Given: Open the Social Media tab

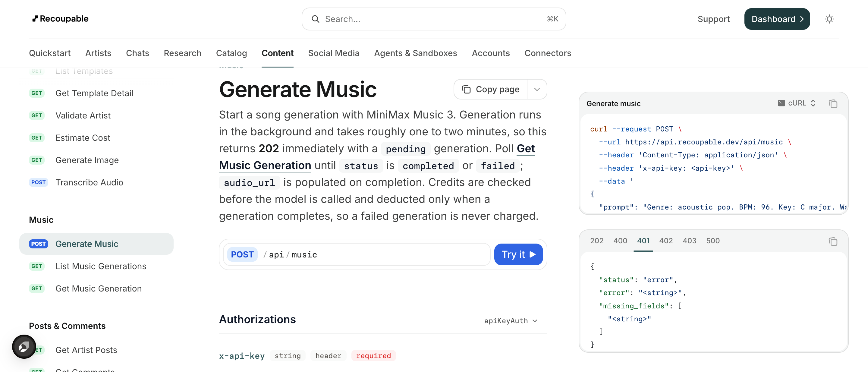Looking at the screenshot, I should pyautogui.click(x=334, y=53).
